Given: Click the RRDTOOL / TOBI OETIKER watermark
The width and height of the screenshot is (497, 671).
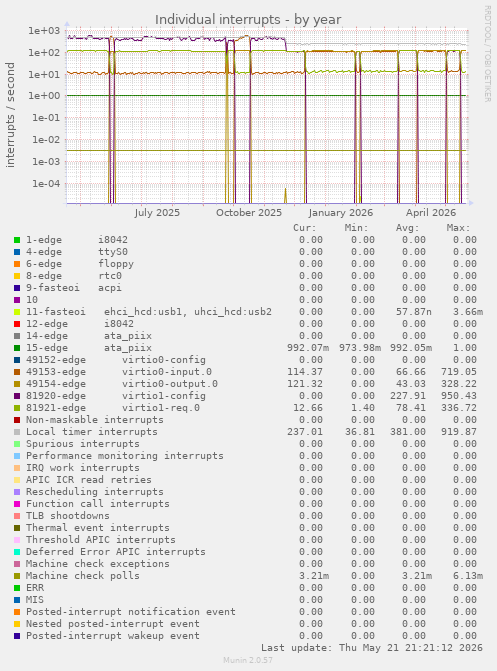Looking at the screenshot, I should [488, 53].
